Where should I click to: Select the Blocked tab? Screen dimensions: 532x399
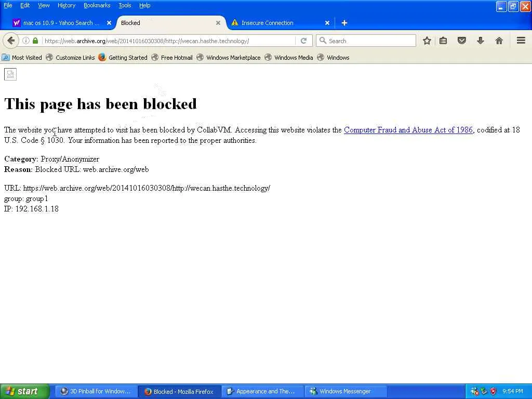tap(170, 23)
